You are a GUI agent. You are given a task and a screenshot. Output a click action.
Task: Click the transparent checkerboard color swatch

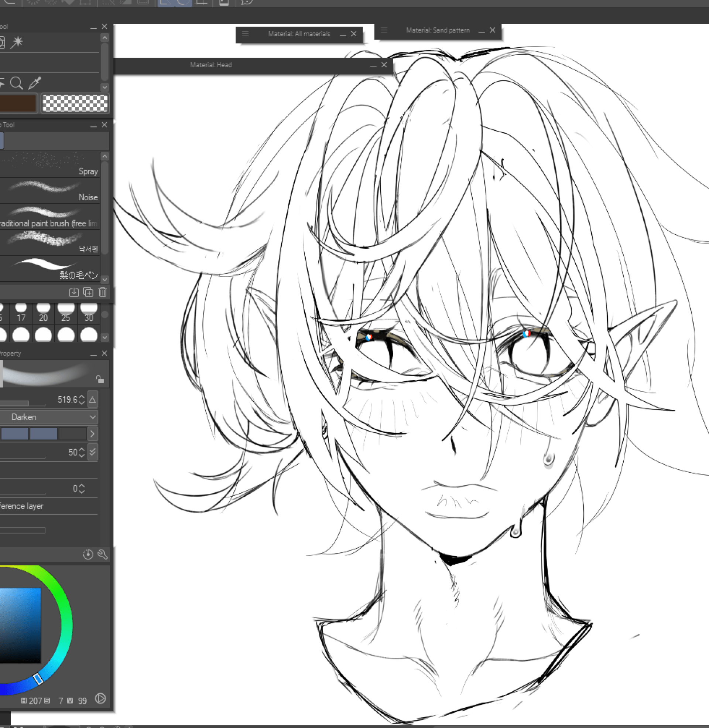(x=75, y=103)
